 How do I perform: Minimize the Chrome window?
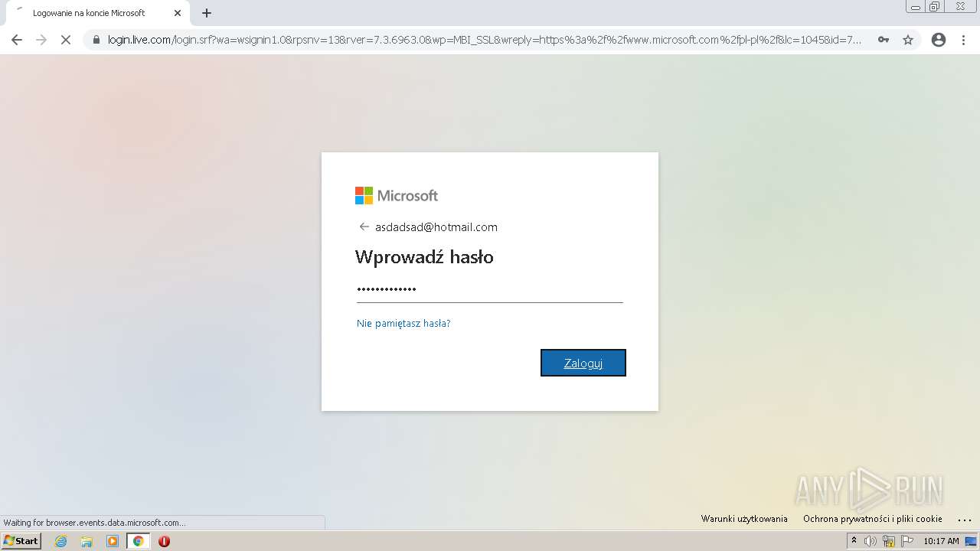(x=916, y=7)
